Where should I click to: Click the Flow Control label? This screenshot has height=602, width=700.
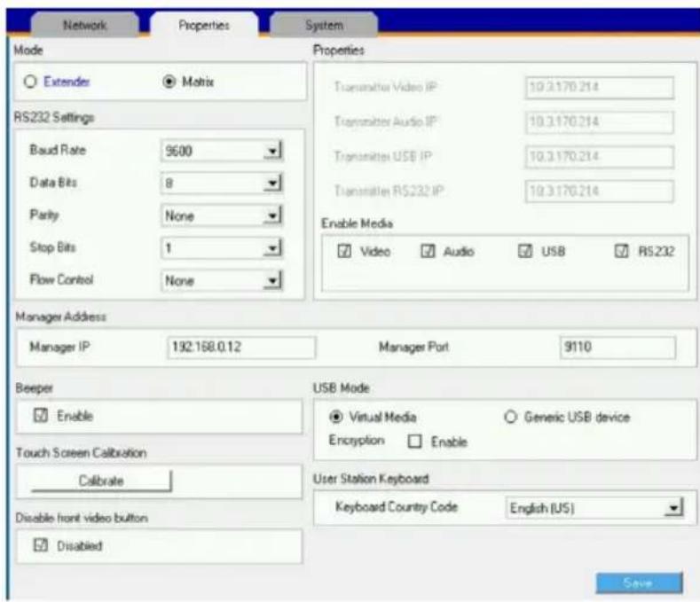click(61, 280)
